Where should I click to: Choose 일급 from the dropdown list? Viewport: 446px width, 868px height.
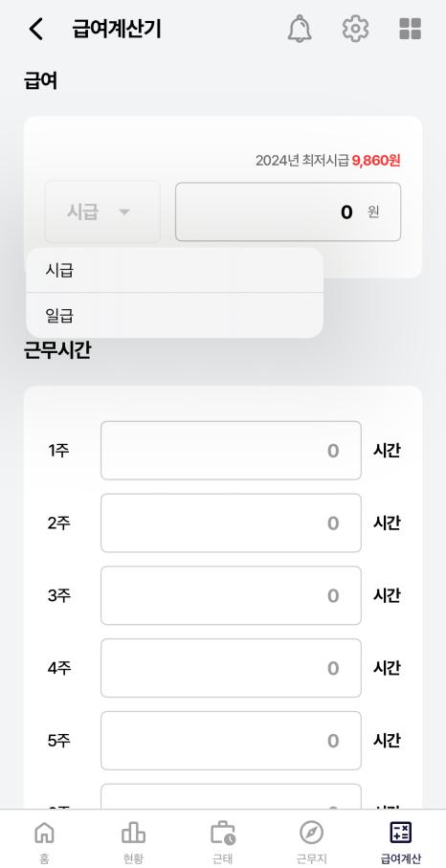click(174, 316)
